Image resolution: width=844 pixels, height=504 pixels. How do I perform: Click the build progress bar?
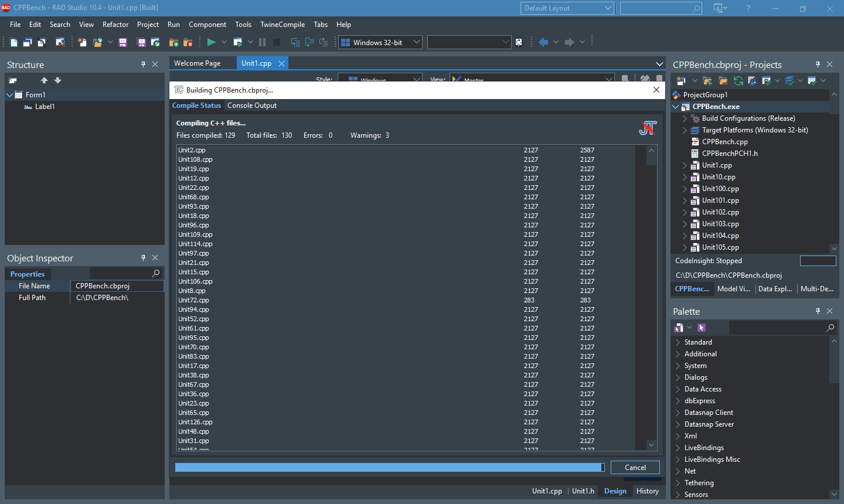click(x=390, y=467)
